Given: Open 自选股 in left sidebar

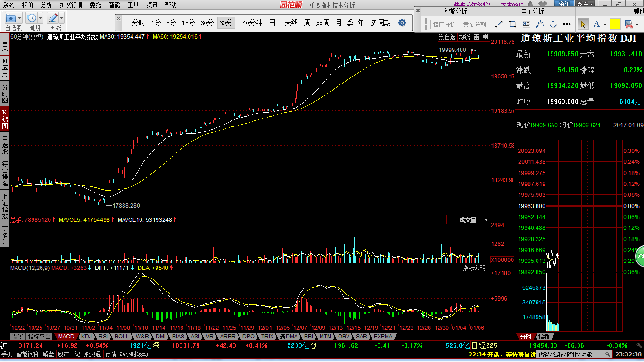Looking at the screenshot, I should point(5,145).
